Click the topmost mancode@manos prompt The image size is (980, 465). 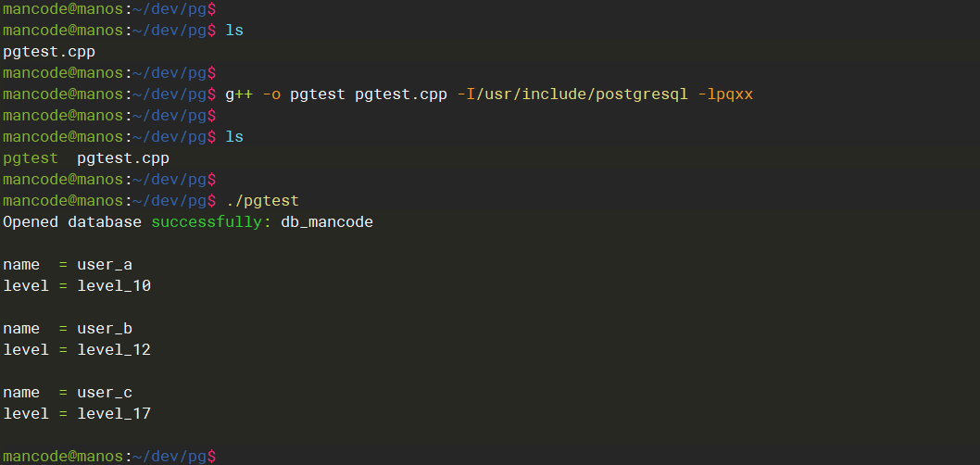(x=61, y=8)
